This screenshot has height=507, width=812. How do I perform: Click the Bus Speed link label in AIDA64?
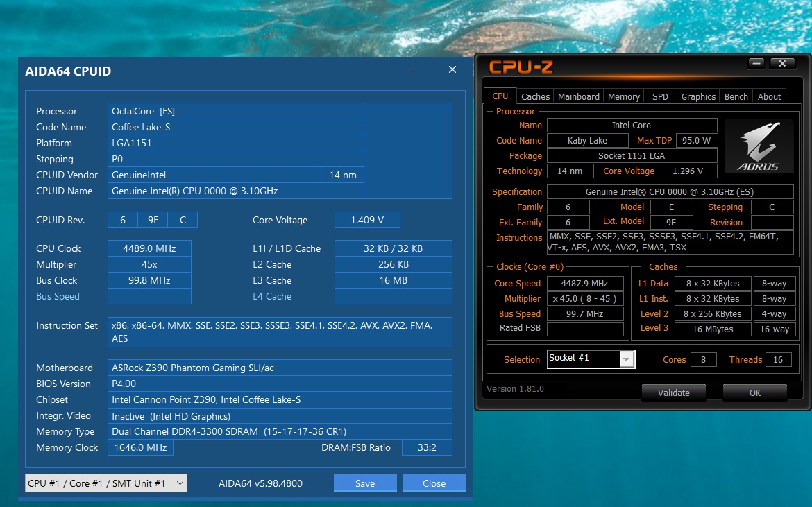[x=58, y=296]
